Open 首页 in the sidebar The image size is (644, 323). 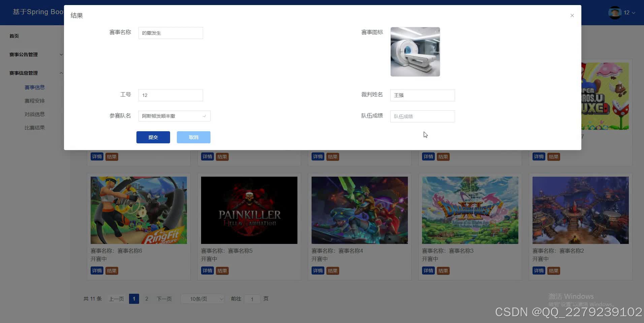pos(14,36)
